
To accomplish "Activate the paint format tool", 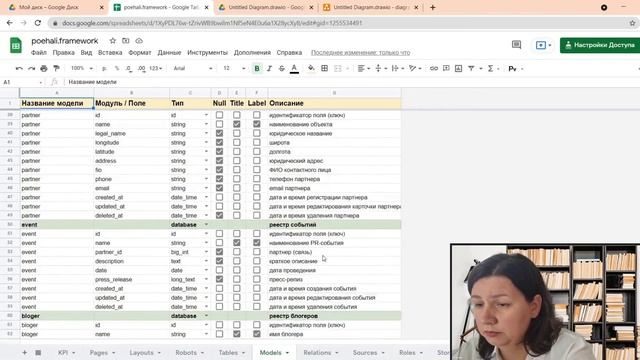I will coord(56,69).
